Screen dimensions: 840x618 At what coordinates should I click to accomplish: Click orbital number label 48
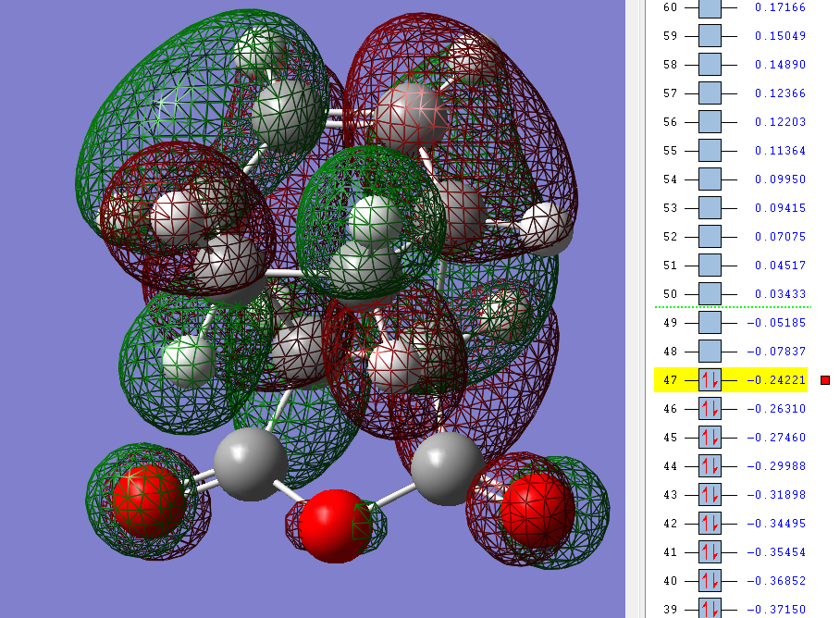pyautogui.click(x=670, y=352)
